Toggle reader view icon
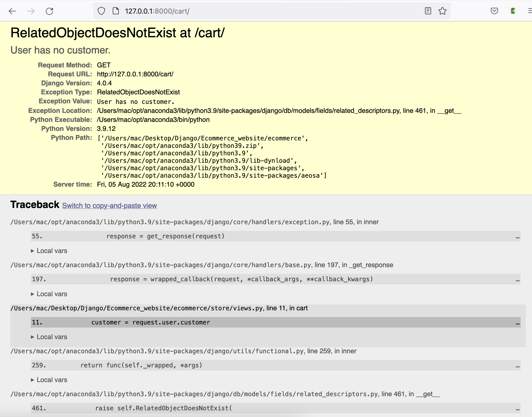532x417 pixels. (x=428, y=11)
